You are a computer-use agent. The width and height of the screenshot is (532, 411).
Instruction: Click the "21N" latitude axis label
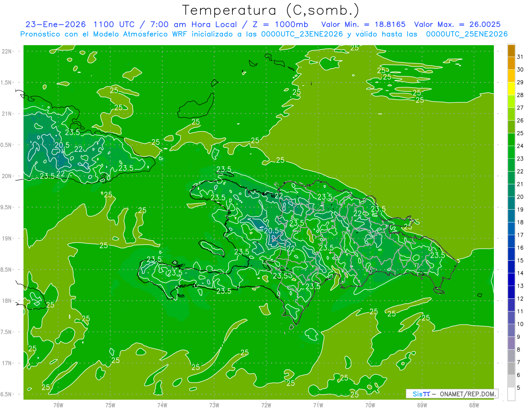coord(7,114)
